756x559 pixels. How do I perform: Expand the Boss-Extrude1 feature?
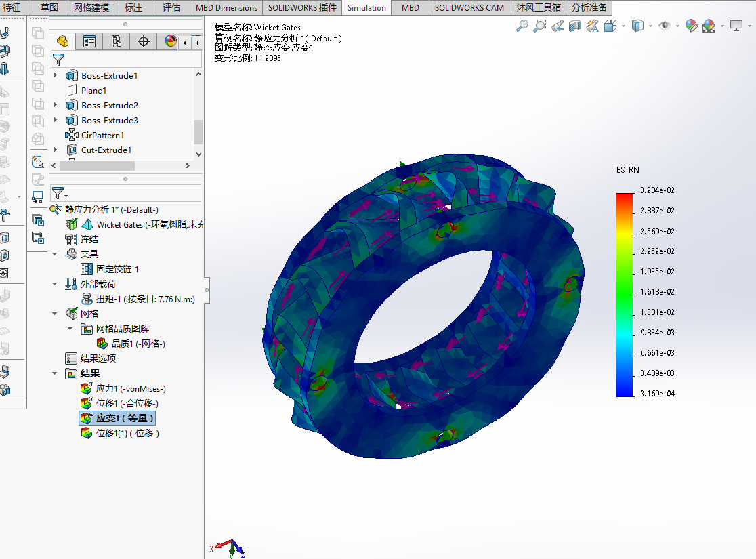(56, 75)
